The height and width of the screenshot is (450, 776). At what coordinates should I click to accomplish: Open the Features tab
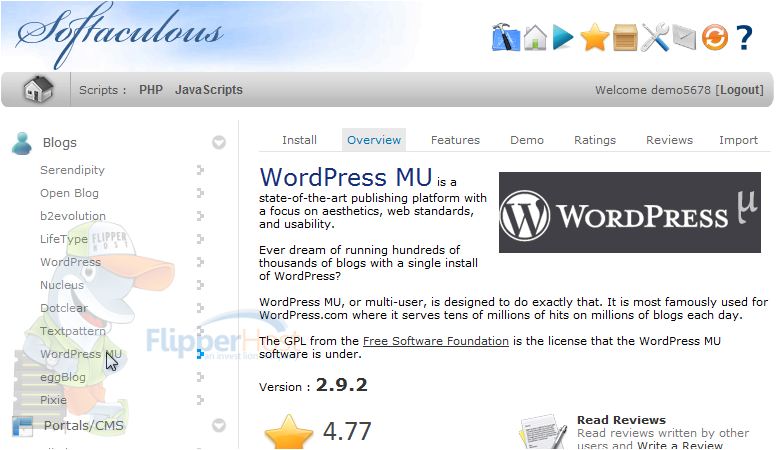pos(455,140)
